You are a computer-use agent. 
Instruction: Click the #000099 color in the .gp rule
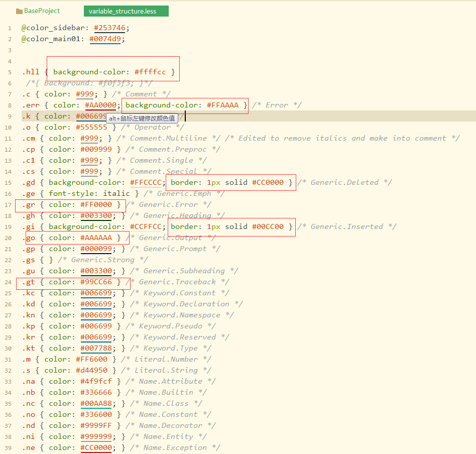(96, 249)
